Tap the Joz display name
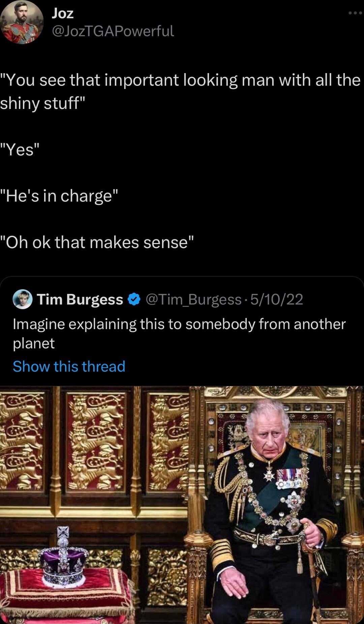Image resolution: width=364 pixels, height=624 pixels. point(63,13)
